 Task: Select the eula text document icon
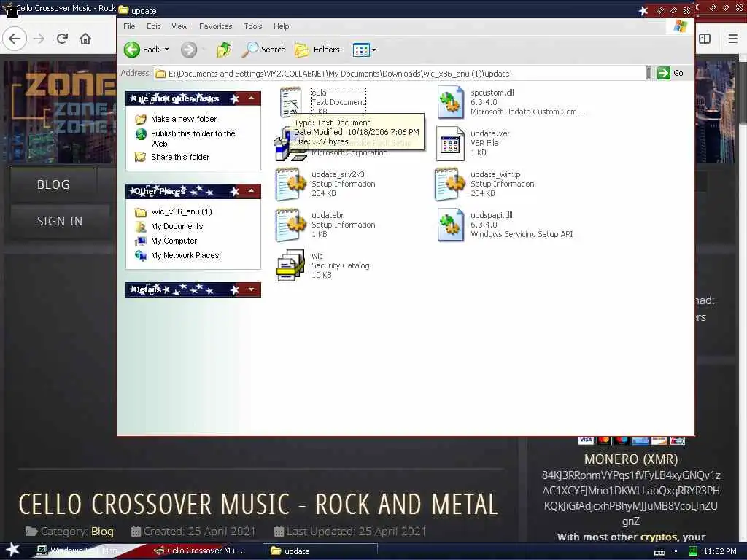coord(290,101)
